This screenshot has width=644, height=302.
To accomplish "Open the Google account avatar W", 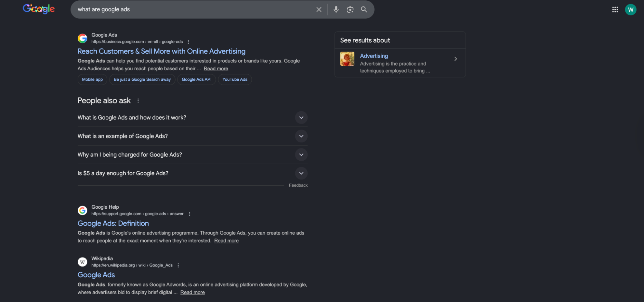I will coord(630,10).
